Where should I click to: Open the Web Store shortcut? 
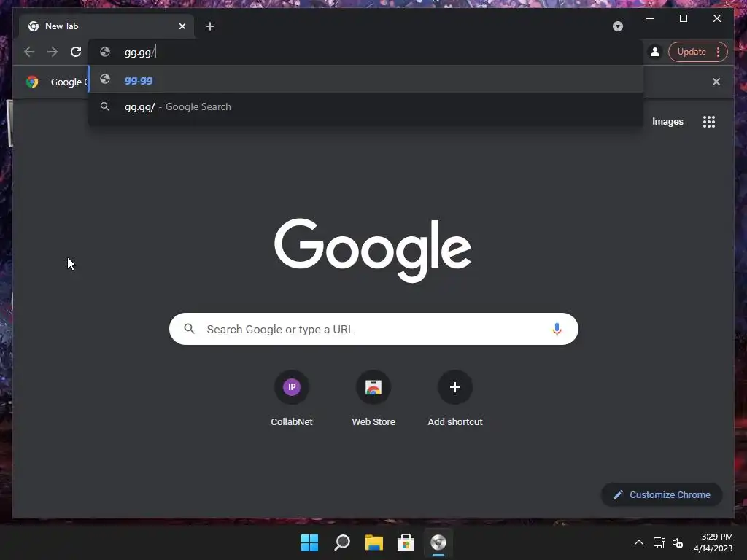point(373,398)
